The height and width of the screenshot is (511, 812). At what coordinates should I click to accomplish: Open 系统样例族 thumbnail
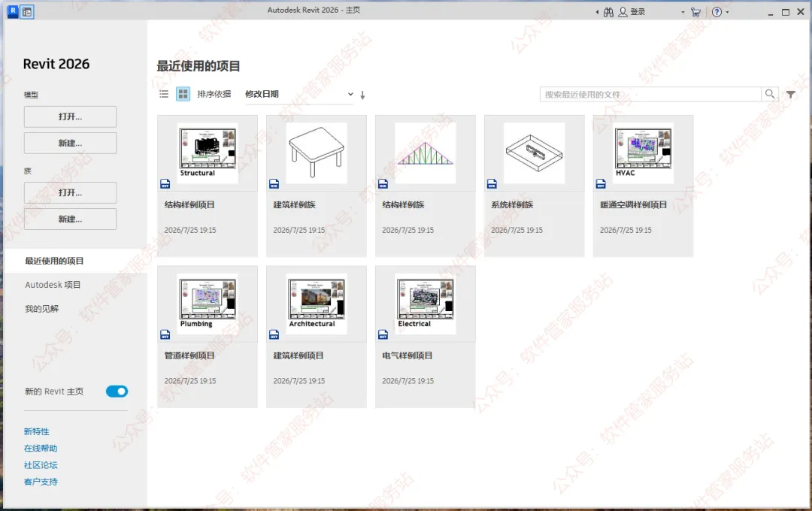pyautogui.click(x=534, y=153)
